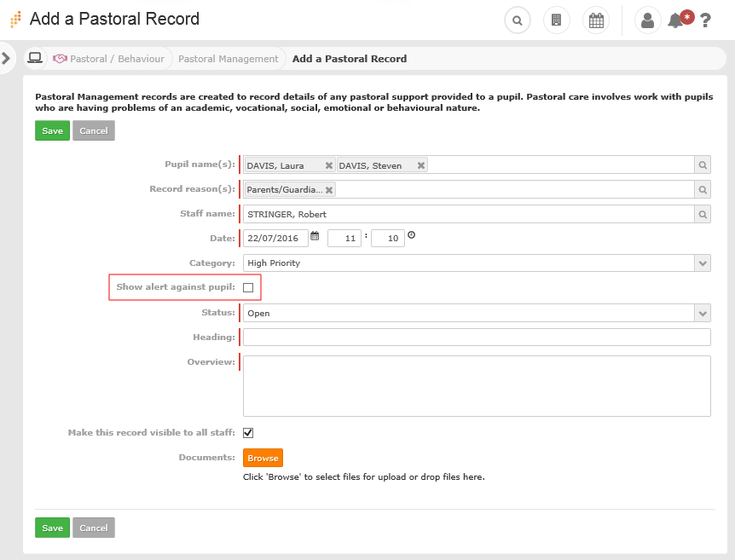Go to Pastoral Management breadcrumb

228,59
